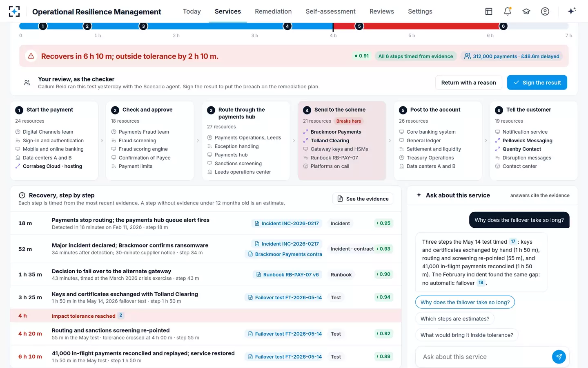The image size is (588, 368).
Task: Open See the evidence button
Action: point(363,199)
